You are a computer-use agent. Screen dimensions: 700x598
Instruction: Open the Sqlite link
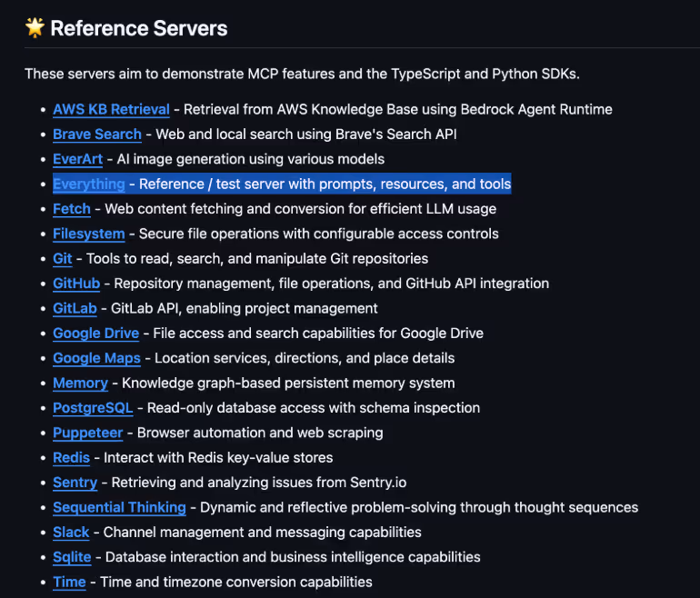coord(72,557)
